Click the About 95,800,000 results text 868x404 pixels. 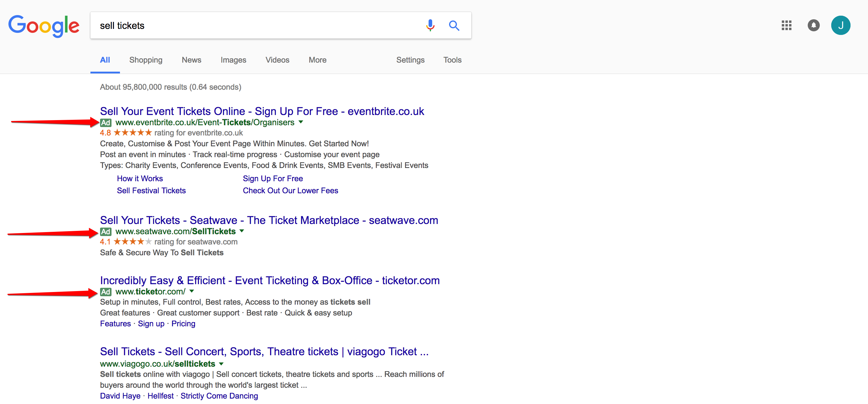point(171,87)
